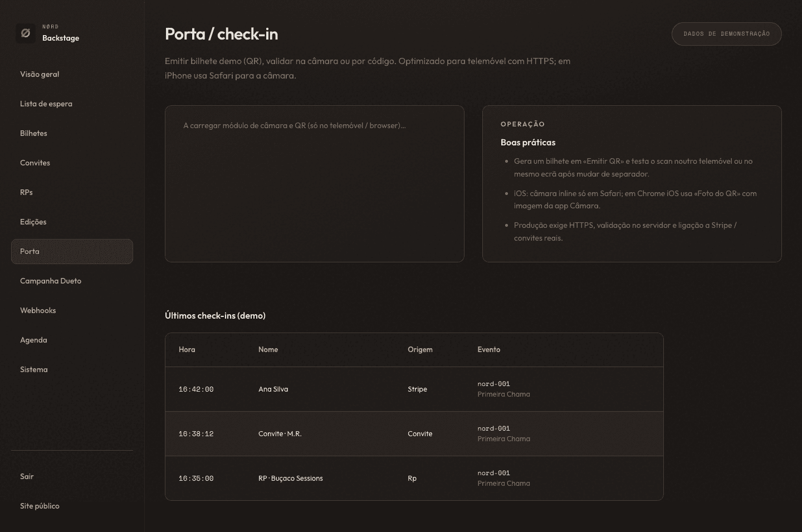The image size is (802, 532).
Task: Click the Dados de demonstração badge
Action: (x=726, y=34)
